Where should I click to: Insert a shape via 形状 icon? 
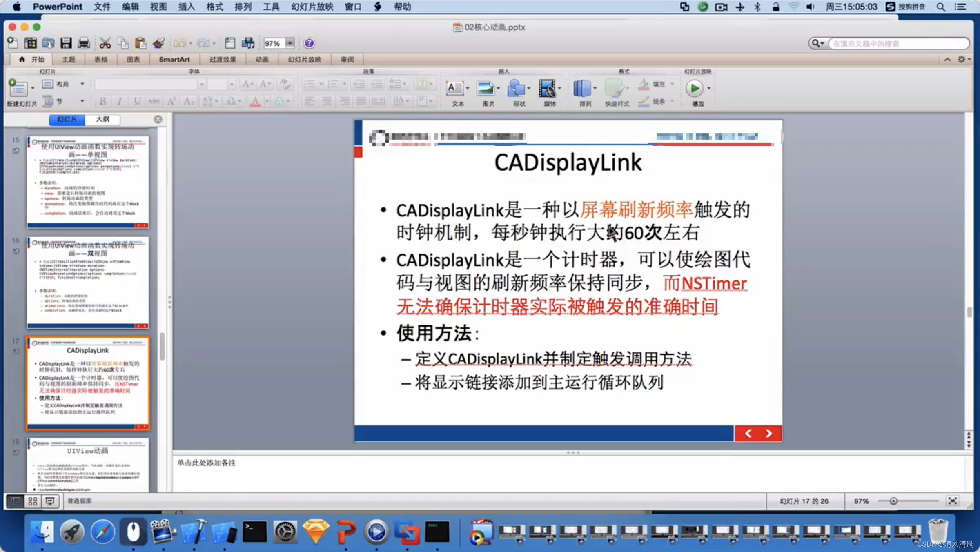pyautogui.click(x=516, y=89)
